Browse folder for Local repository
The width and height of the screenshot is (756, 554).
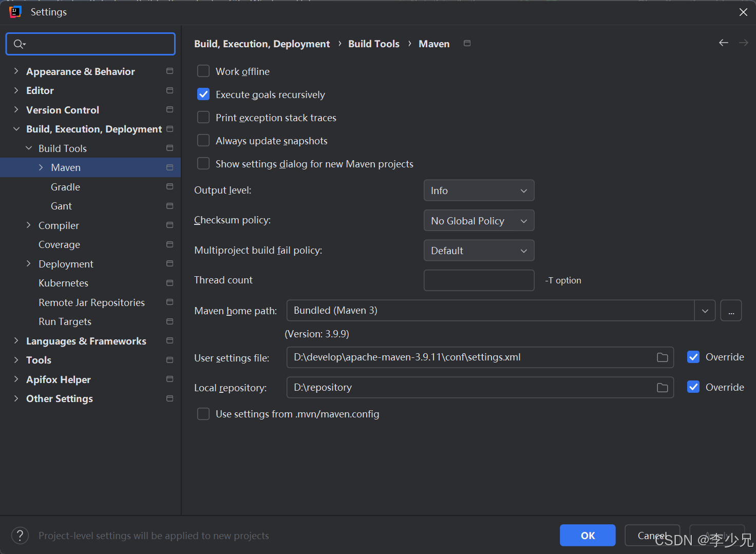click(x=663, y=388)
